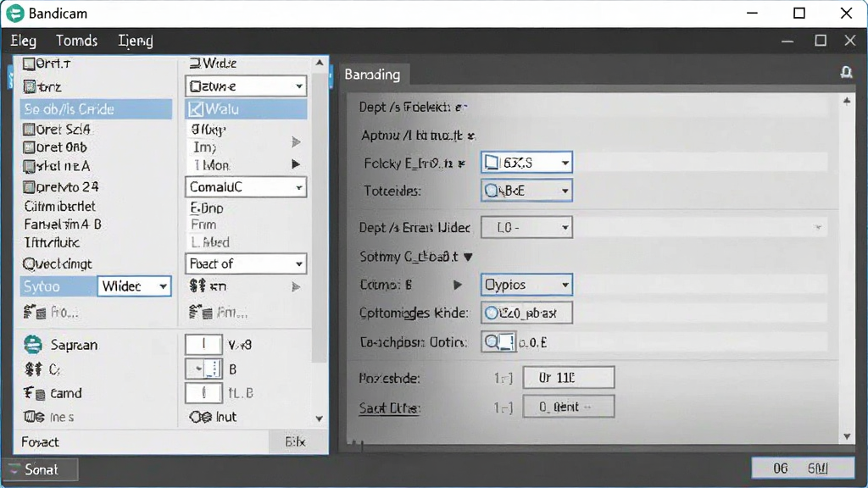Open the Ijeng menu
The width and height of the screenshot is (868, 488).
tap(135, 41)
